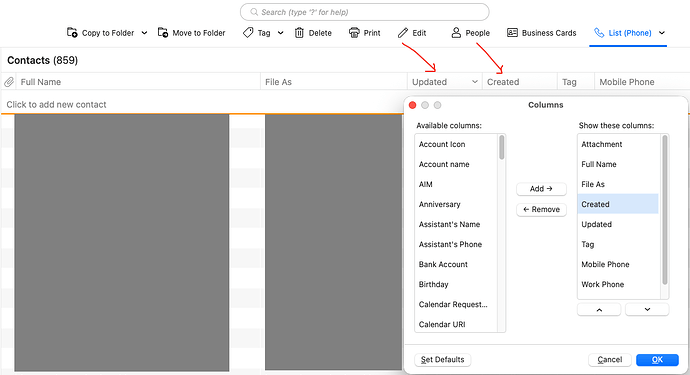Screen dimensions: 690x375
Task: Click Cancel in Columns dialog
Action: point(609,360)
